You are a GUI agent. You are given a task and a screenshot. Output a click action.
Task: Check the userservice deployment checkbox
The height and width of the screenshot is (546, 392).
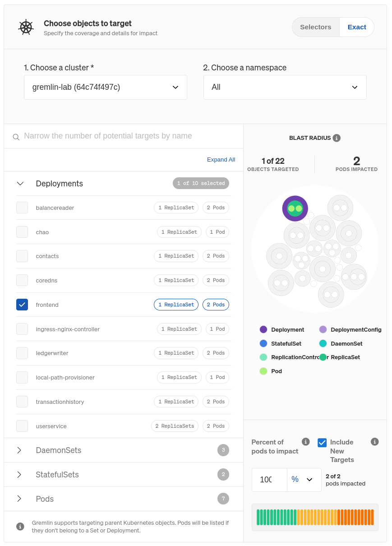point(22,426)
